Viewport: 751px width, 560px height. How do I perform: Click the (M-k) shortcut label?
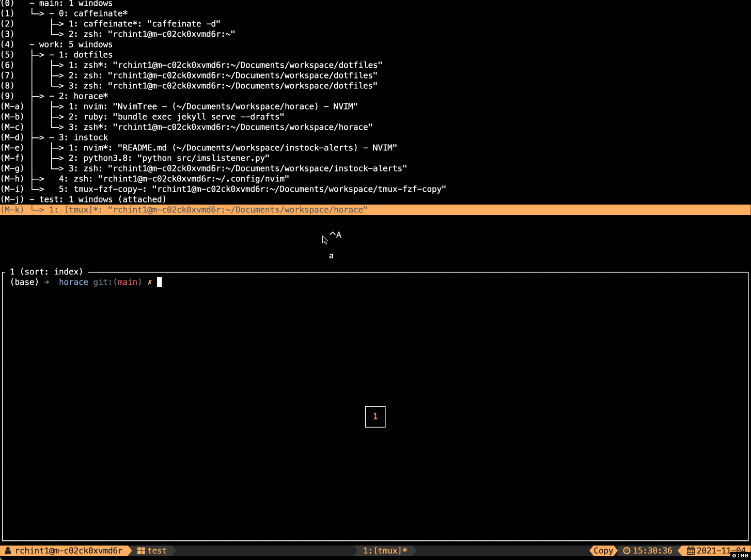[x=12, y=210]
